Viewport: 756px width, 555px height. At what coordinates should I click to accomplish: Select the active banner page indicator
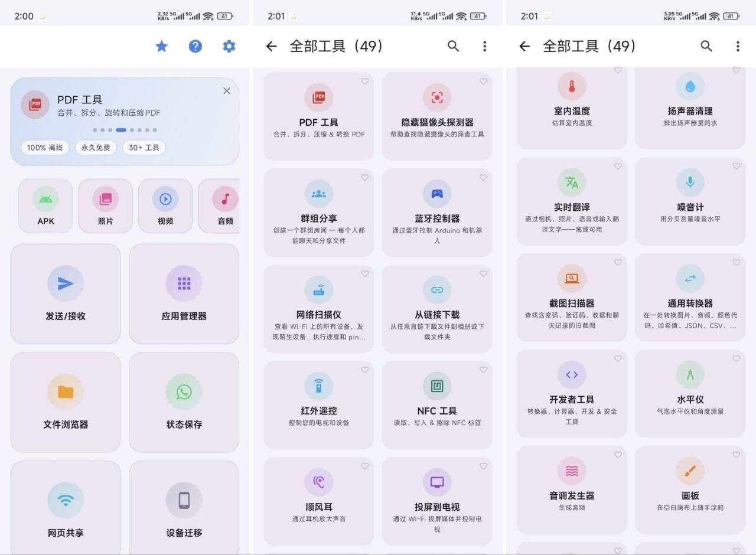point(121,130)
